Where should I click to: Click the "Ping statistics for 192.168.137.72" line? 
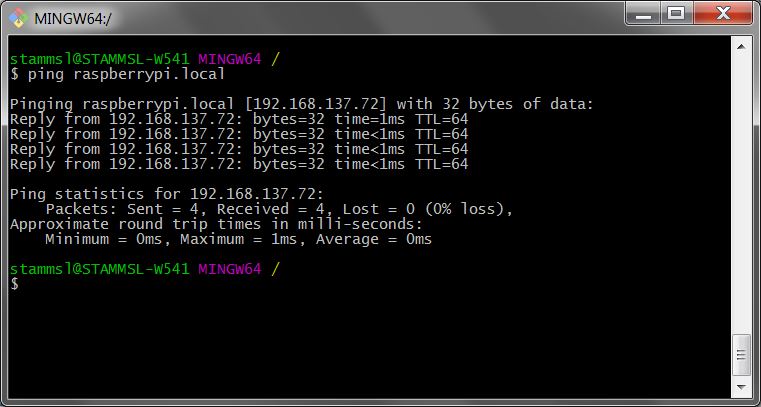point(166,194)
